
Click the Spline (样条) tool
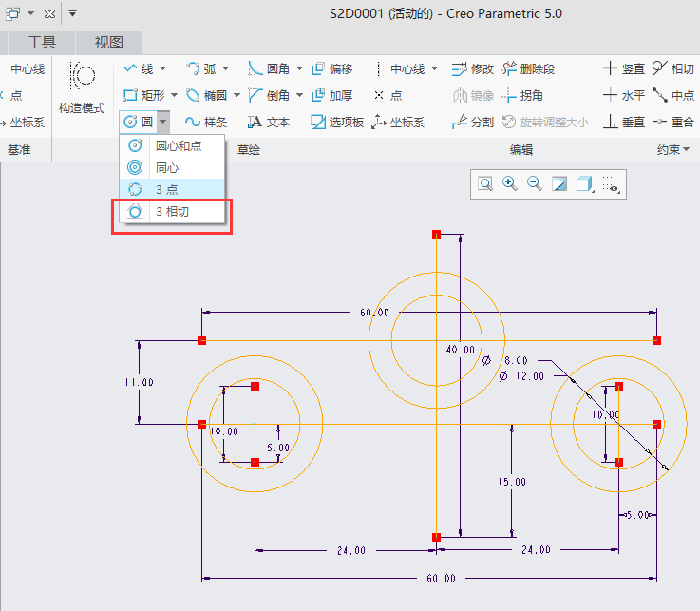(206, 122)
